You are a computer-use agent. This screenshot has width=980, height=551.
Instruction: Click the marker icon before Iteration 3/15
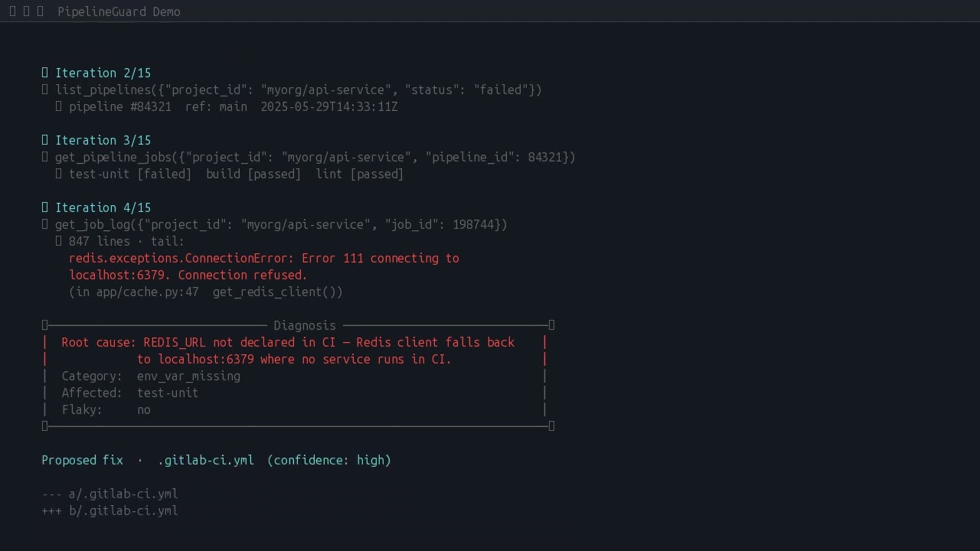coord(45,140)
